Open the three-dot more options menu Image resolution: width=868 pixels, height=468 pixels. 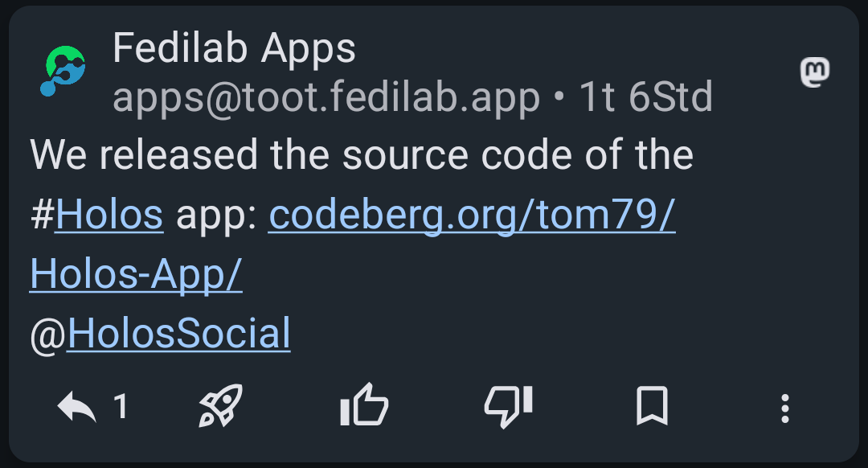tap(785, 408)
